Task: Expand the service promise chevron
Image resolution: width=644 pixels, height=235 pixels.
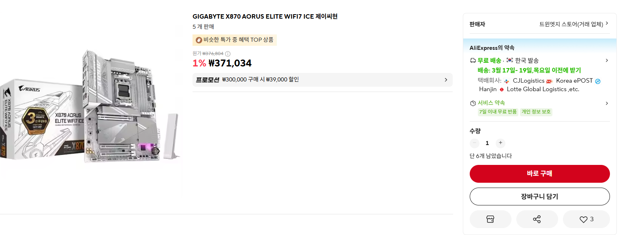Action: (x=607, y=103)
